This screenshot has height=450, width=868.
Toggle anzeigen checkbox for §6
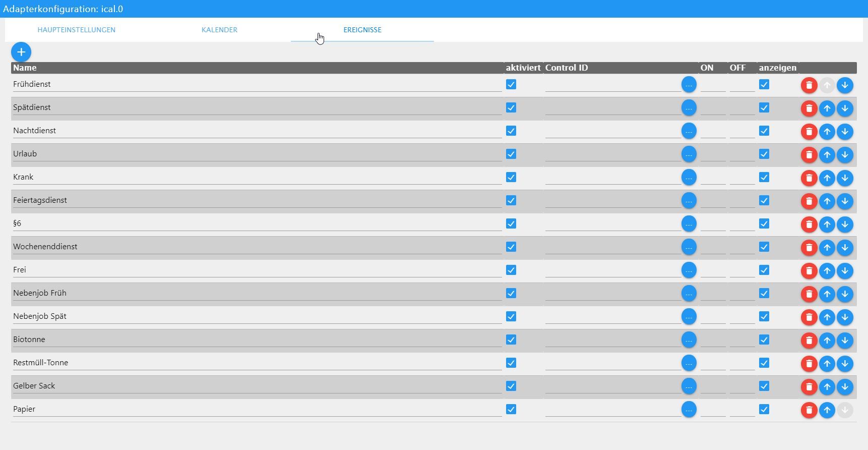tap(764, 223)
